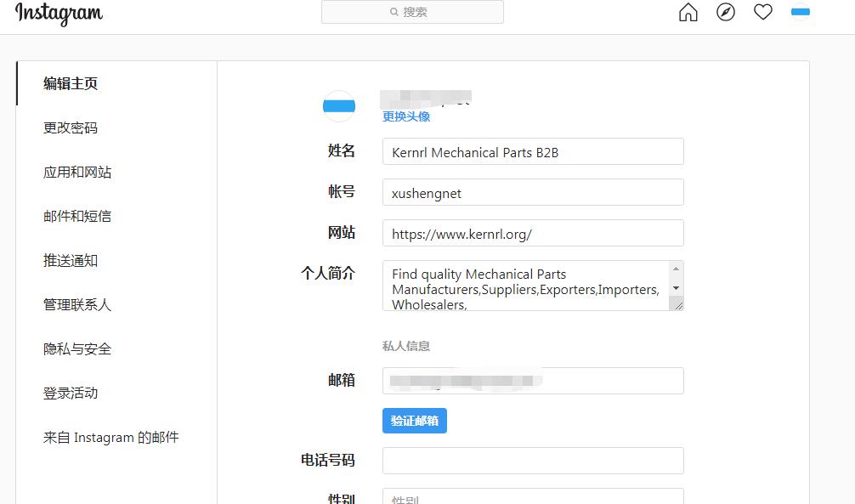Click the profile avatar in the top-right corner

click(x=800, y=12)
